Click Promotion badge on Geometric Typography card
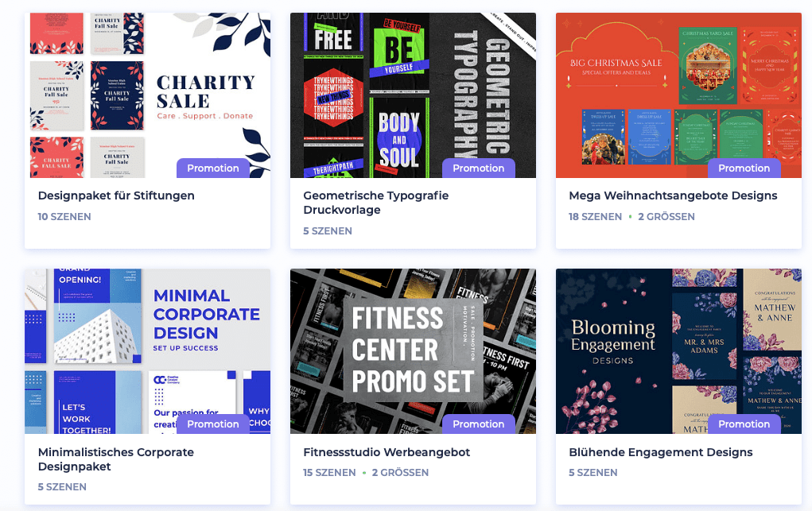Image resolution: width=812 pixels, height=511 pixels. 479,168
